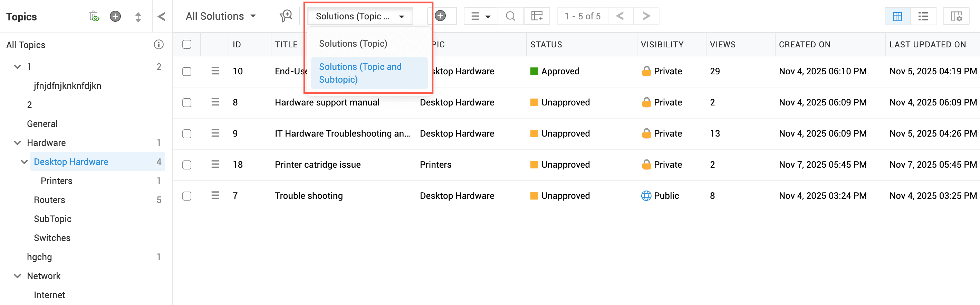Collapse the Topics panel with the arrow

(161, 16)
